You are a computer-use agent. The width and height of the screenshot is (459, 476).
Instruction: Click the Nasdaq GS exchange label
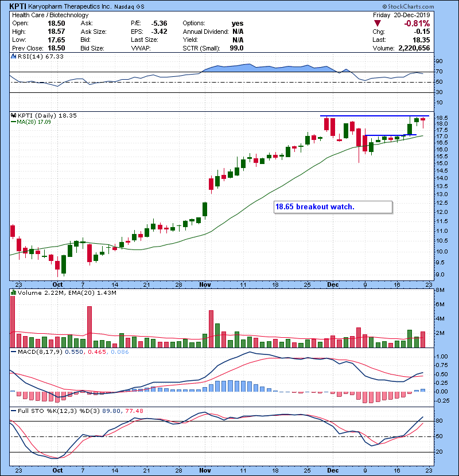click(129, 6)
